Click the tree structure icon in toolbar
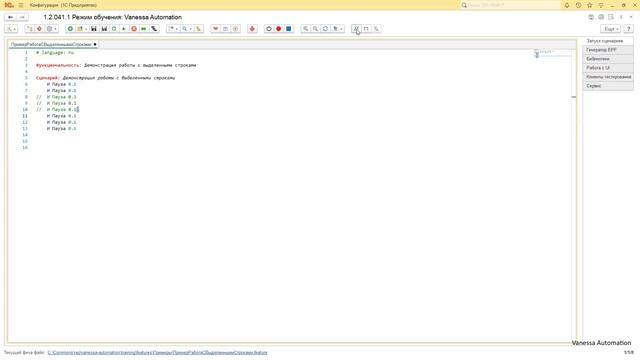Screen dimensions: 640x360 pos(29,29)
